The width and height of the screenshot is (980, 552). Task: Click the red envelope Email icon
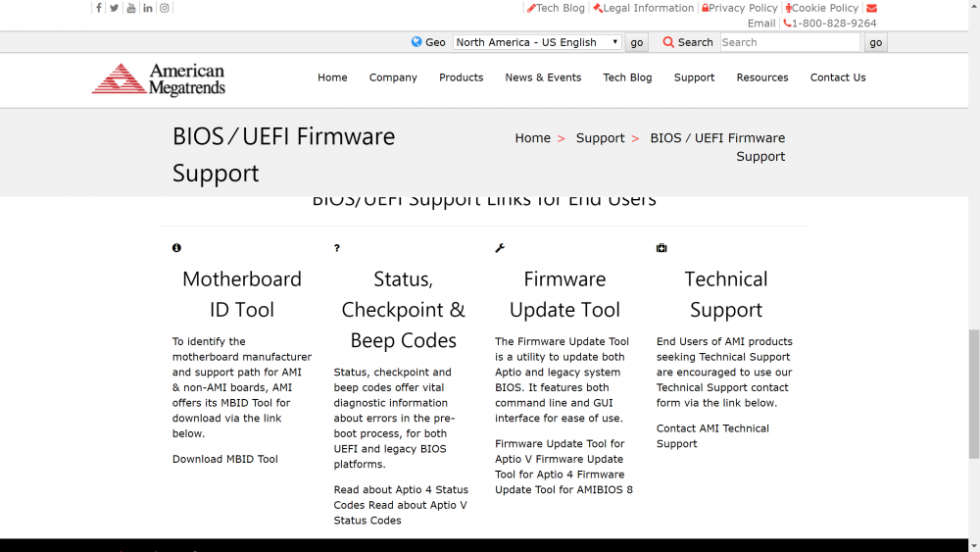click(872, 8)
